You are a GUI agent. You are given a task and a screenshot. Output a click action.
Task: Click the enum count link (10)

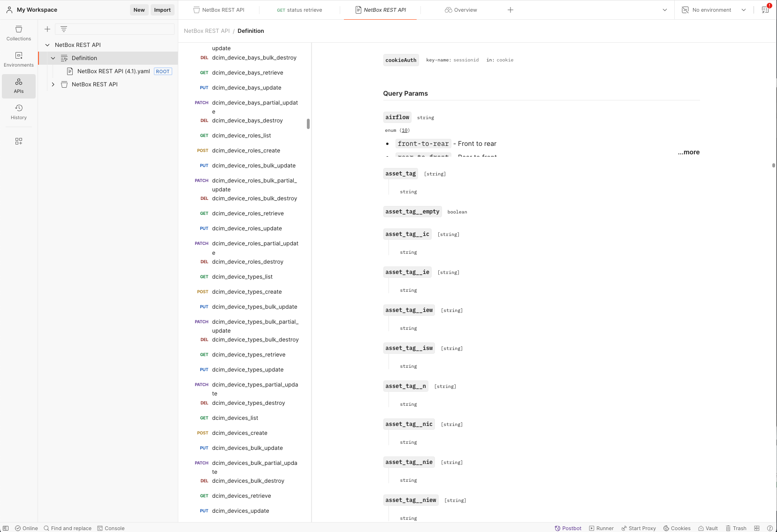click(405, 130)
